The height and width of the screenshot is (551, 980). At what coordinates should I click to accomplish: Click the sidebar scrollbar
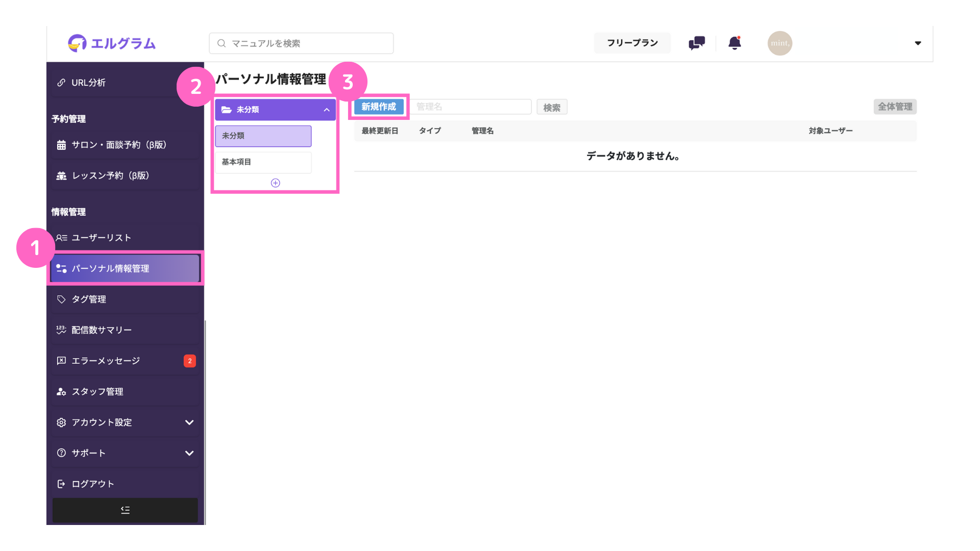tap(205, 421)
